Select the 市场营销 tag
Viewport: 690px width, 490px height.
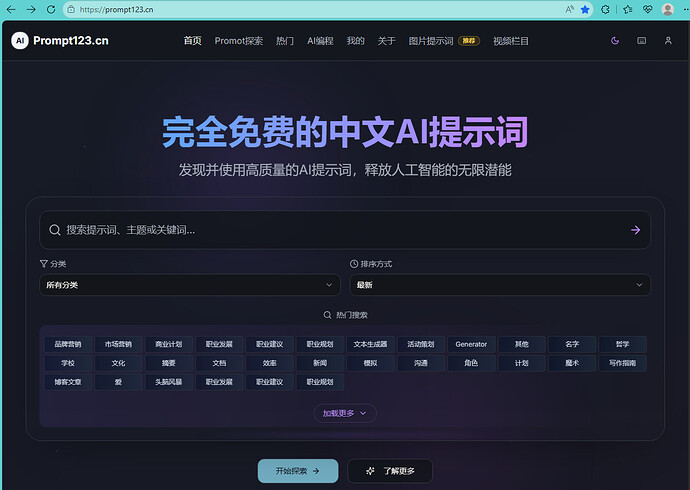point(118,344)
